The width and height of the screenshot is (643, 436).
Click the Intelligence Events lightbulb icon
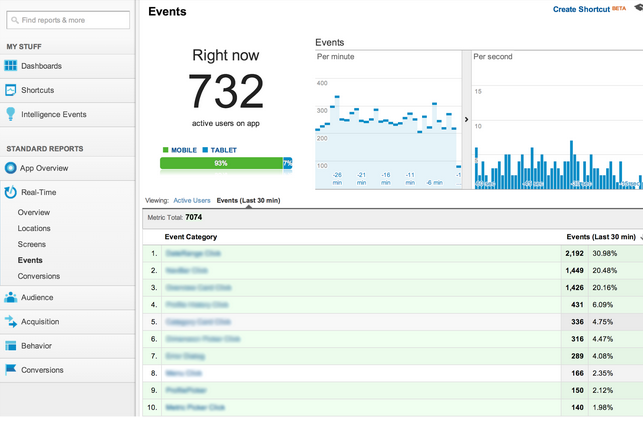[x=11, y=114]
